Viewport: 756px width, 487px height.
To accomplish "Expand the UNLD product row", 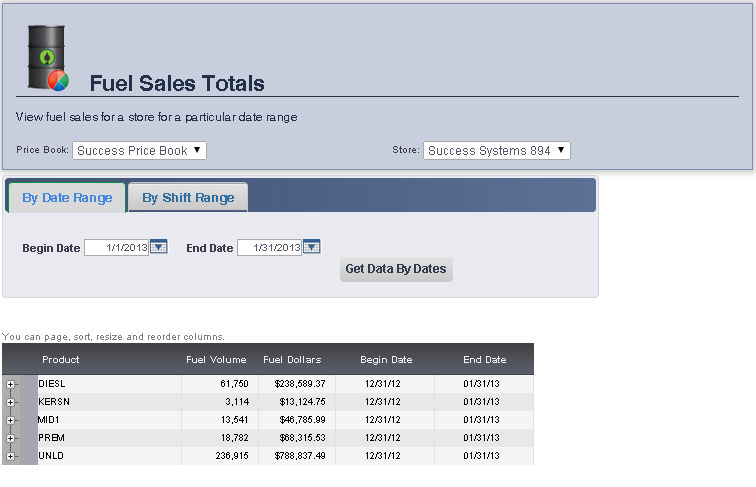I will tap(11, 456).
